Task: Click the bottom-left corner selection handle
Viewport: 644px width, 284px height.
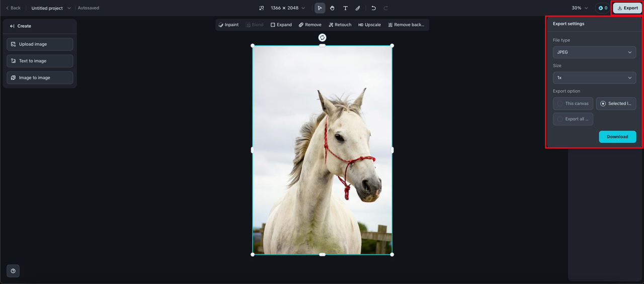Action: [253, 254]
